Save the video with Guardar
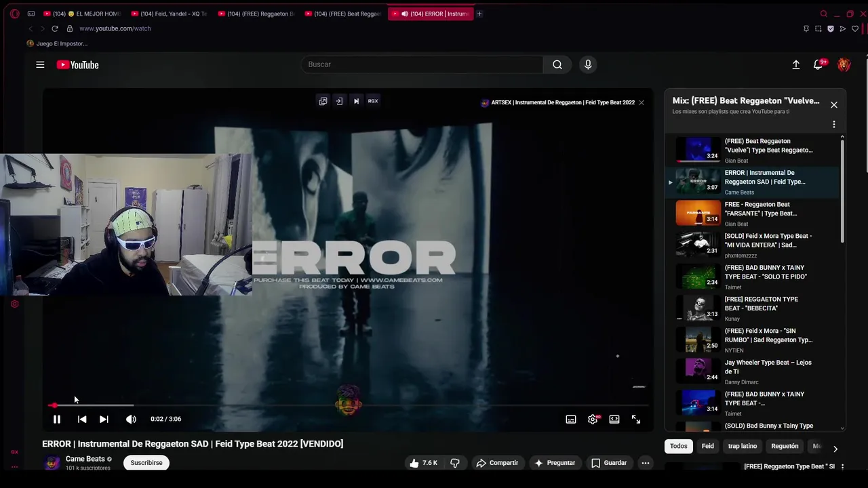This screenshot has width=868, height=488. pos(609,463)
